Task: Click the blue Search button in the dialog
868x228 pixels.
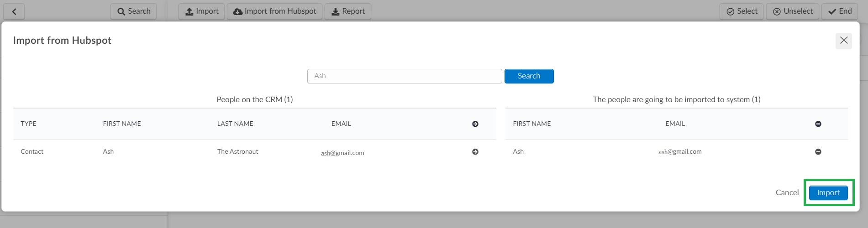Action: [529, 76]
